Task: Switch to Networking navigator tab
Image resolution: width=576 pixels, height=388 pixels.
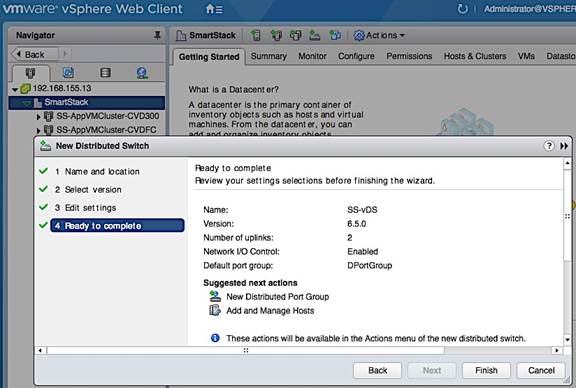Action: coord(142,73)
